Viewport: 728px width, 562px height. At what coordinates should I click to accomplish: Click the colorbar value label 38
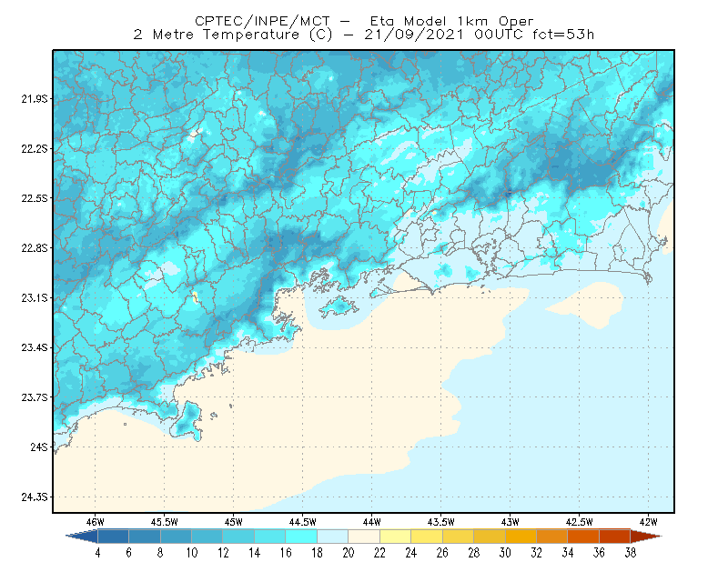point(630,553)
